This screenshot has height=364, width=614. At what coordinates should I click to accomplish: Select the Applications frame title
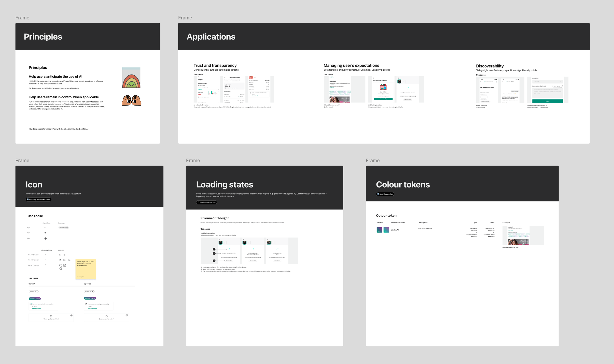tap(211, 37)
